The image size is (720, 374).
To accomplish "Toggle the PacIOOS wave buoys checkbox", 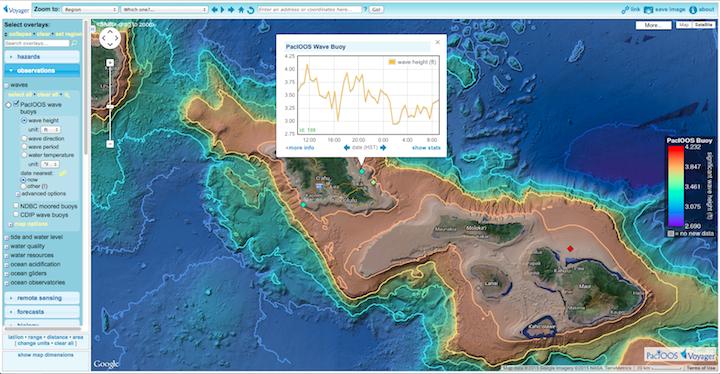I will pyautogui.click(x=17, y=104).
